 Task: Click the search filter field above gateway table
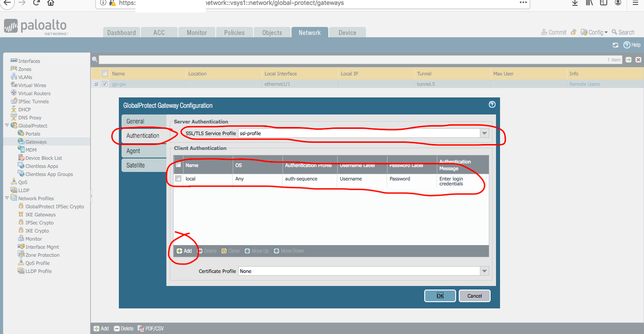(350, 60)
